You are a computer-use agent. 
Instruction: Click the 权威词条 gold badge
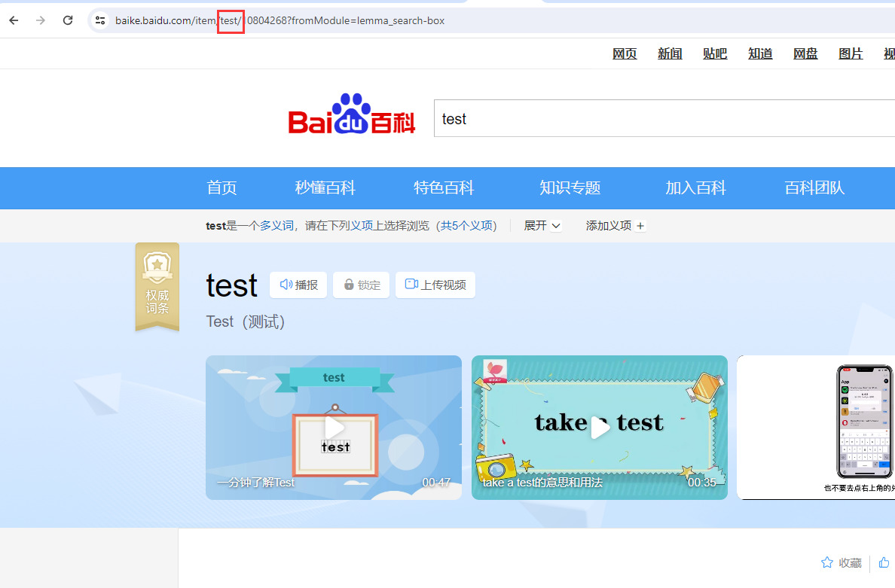157,287
